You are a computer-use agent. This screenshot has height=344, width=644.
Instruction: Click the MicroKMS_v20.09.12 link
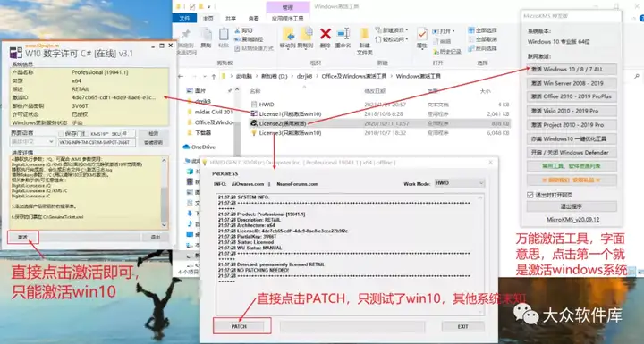pos(572,220)
